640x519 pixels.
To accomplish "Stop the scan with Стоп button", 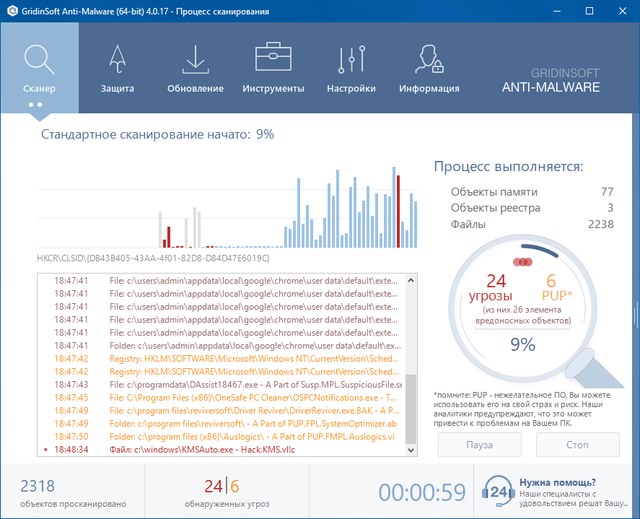I will [576, 444].
